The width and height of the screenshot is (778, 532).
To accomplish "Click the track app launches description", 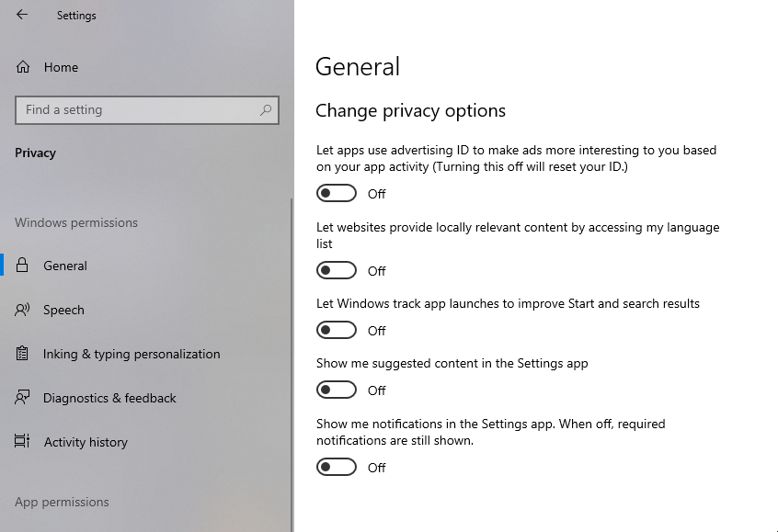I will (x=508, y=303).
